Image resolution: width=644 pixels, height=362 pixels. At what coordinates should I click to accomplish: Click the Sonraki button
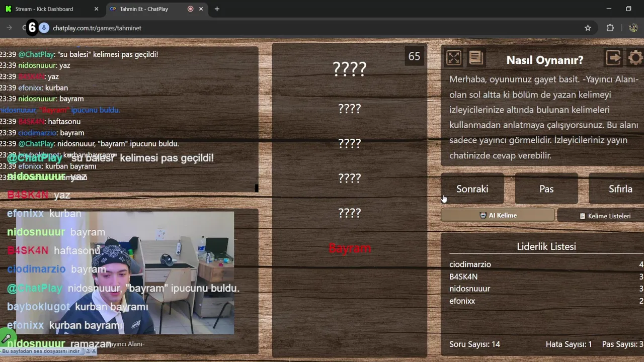472,189
